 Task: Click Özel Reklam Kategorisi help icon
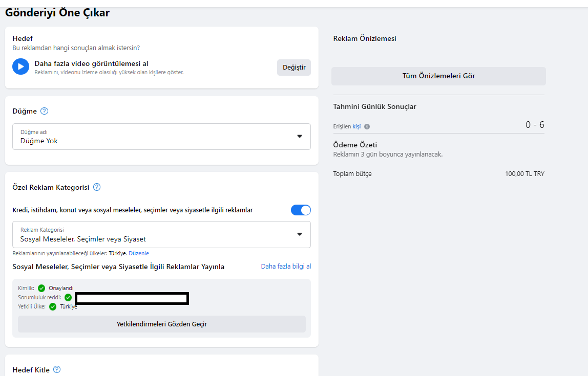coord(97,187)
